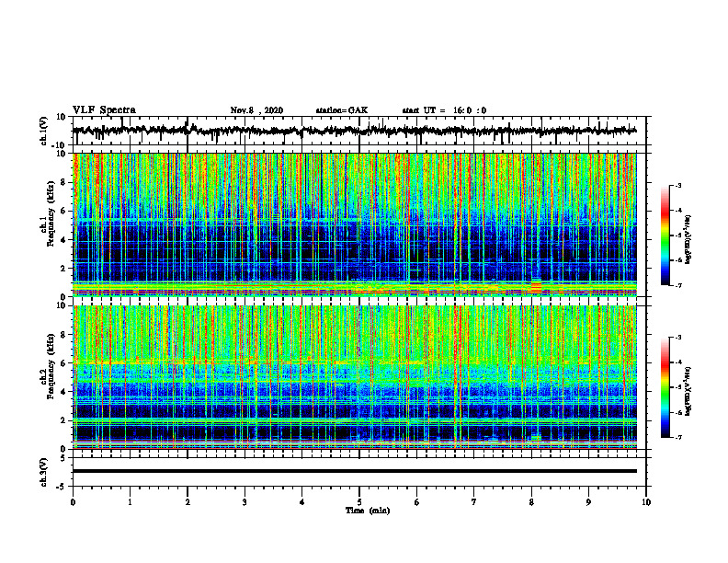This screenshot has width=728, height=563.
Task: Click the "7" tick on the time axis
Action: (474, 502)
